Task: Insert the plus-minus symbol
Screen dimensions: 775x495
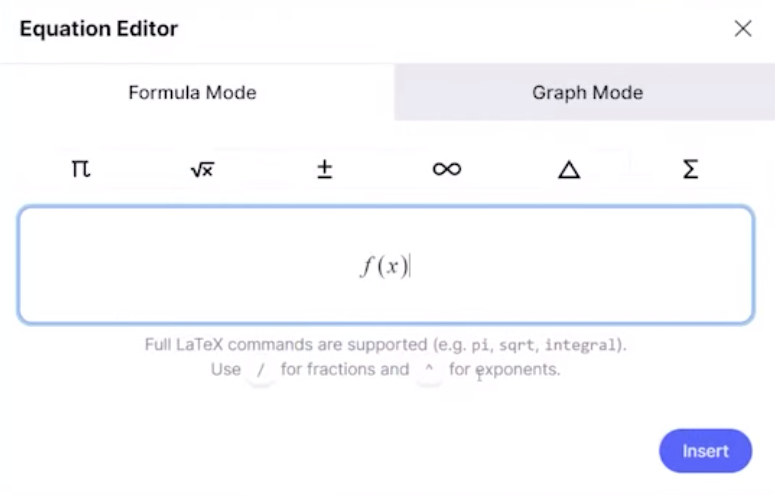Action: (x=324, y=169)
